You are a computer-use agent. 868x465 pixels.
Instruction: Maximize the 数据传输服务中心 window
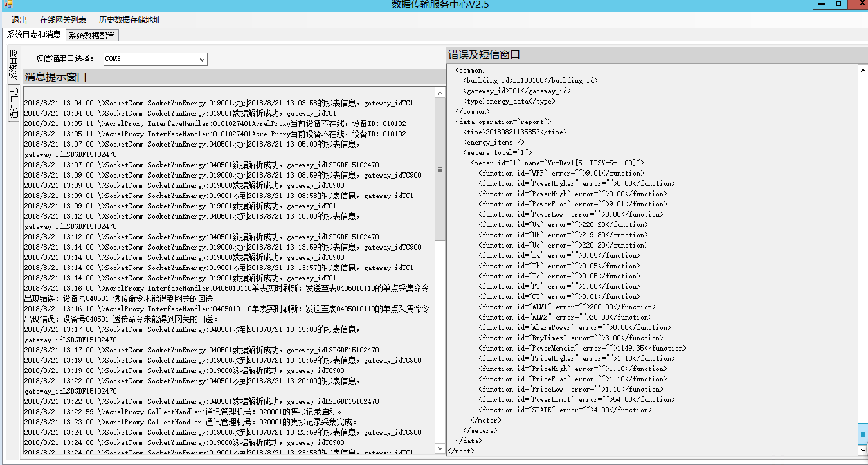[x=838, y=4]
